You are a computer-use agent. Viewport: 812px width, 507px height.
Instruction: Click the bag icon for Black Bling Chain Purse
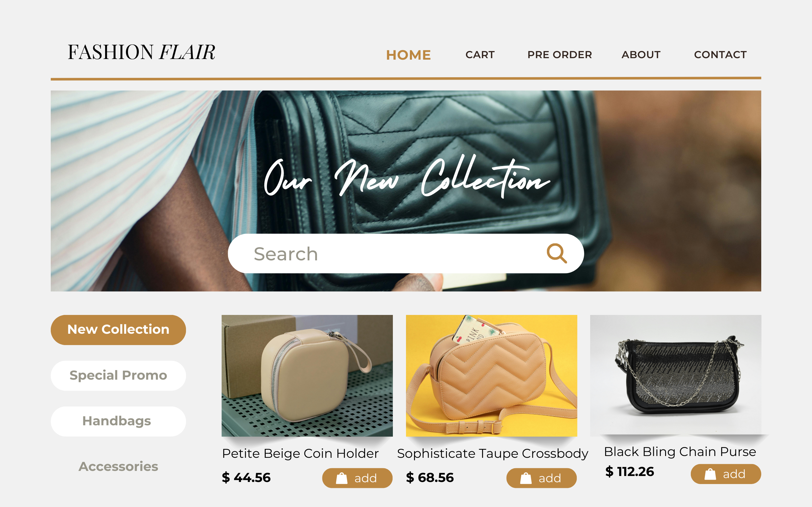[x=710, y=474]
